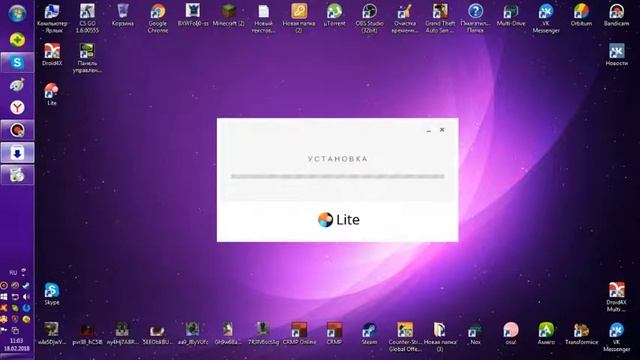Open Skype from the taskbar
The width and height of the screenshot is (640, 360).
coord(17,62)
